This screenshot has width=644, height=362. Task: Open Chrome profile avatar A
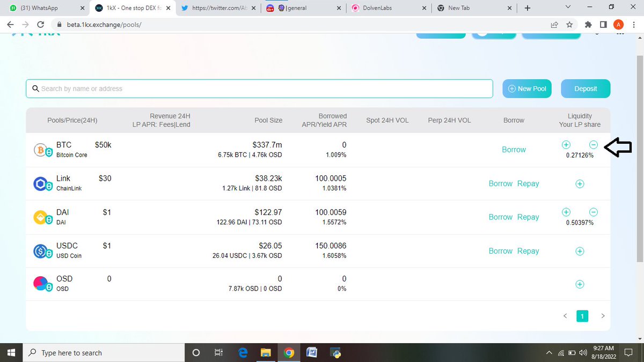tap(618, 24)
